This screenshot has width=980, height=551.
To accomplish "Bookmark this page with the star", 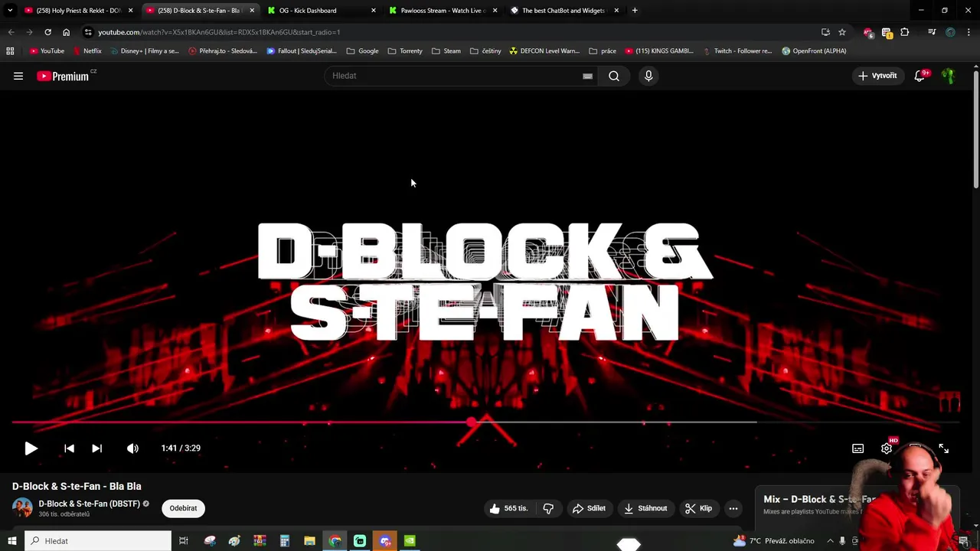I will tap(842, 32).
